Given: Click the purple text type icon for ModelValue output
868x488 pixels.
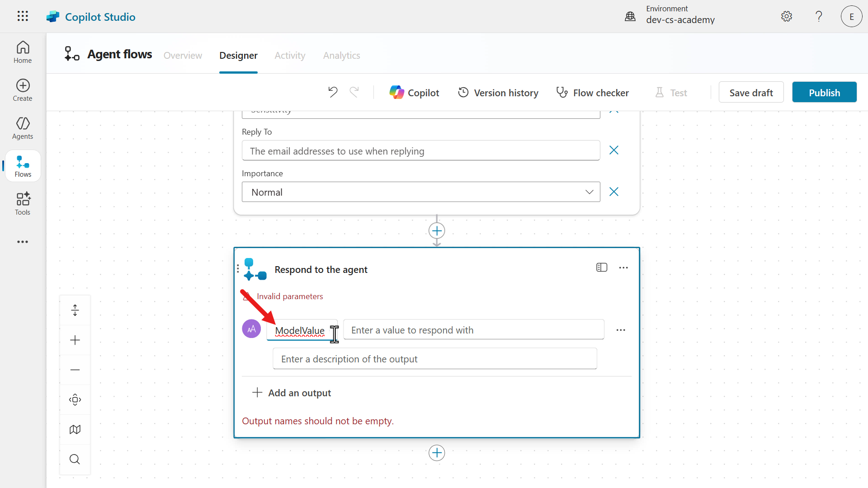Looking at the screenshot, I should point(251,329).
